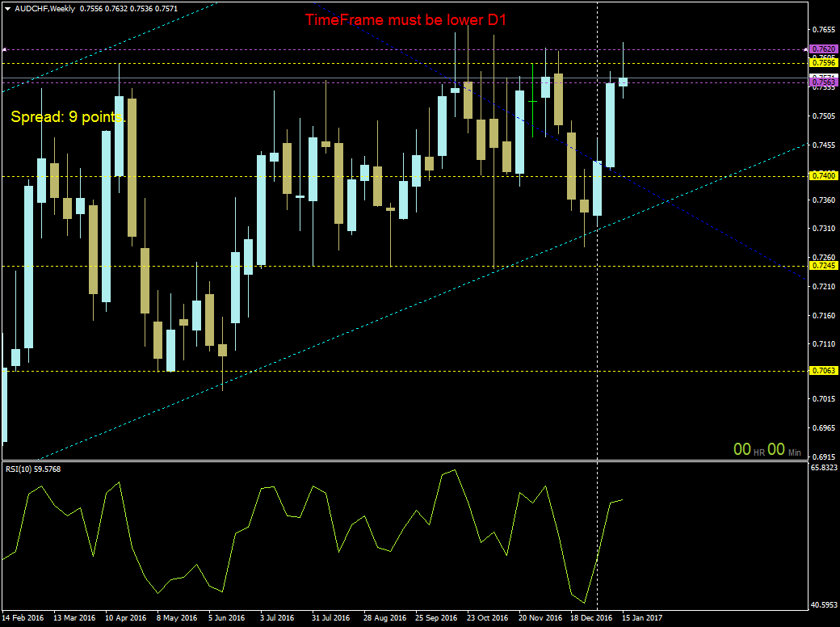Select the green cross-shaped candle marker
This screenshot has width=840, height=627.
[x=532, y=101]
